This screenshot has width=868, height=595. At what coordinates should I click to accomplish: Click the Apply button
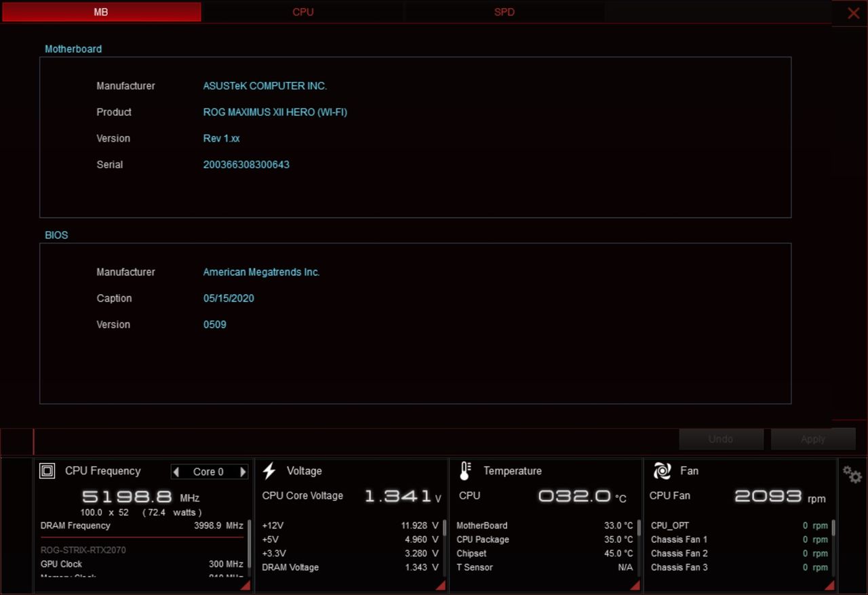813,439
